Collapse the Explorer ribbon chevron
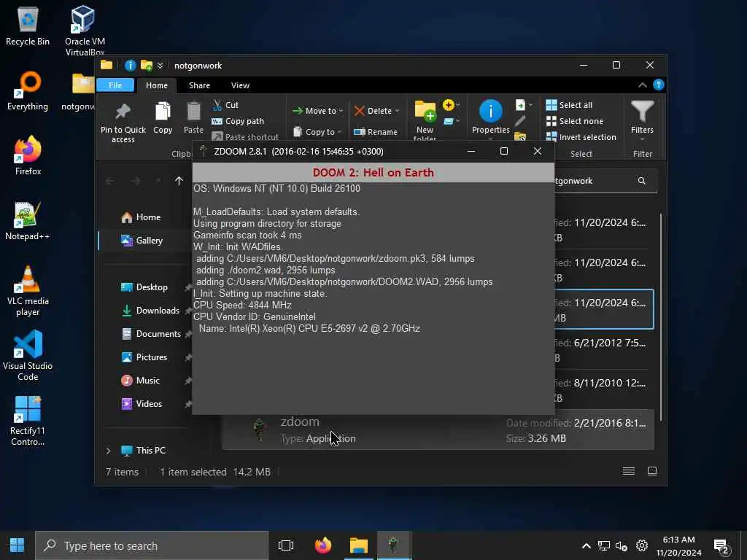 tap(642, 85)
